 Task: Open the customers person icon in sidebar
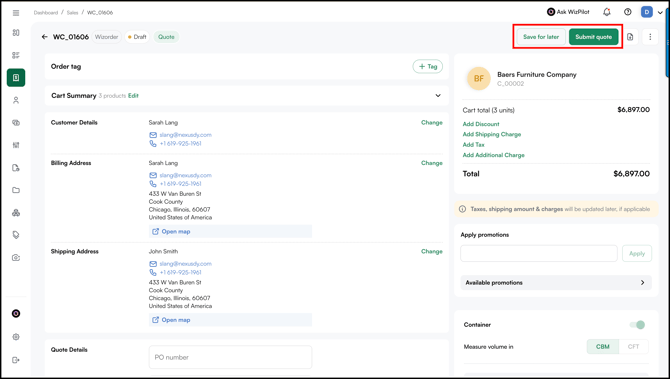point(16,100)
